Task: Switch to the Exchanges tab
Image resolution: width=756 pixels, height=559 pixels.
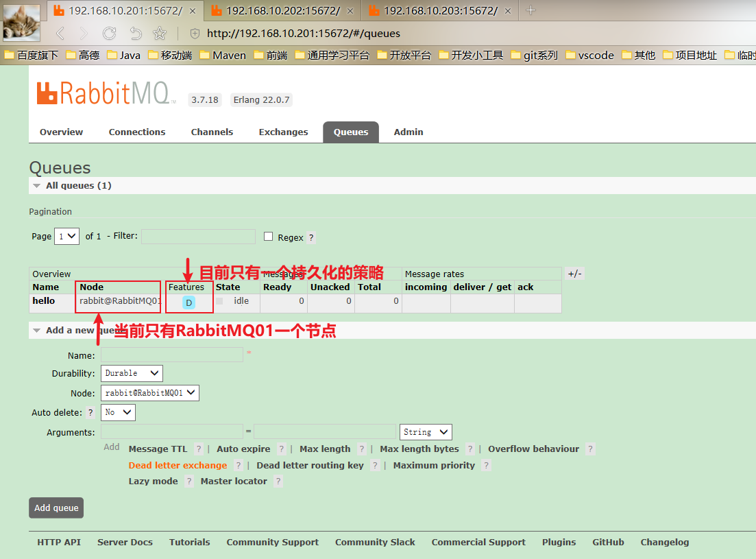Action: point(284,132)
